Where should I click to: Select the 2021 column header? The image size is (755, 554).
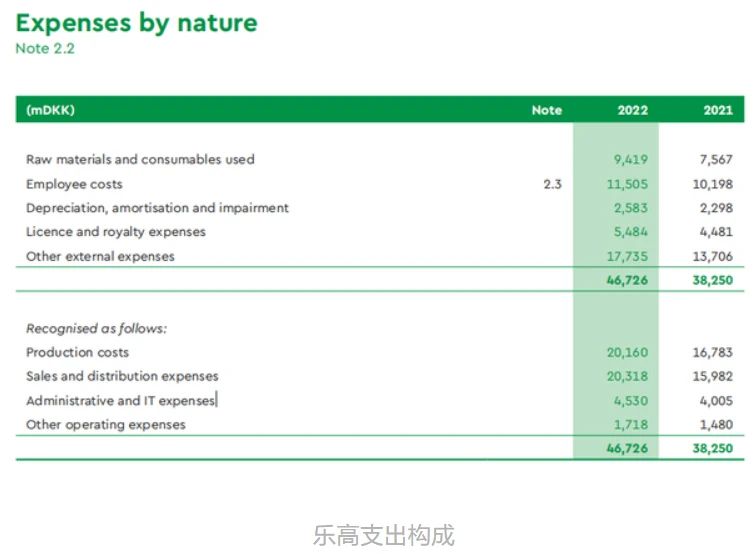718,110
